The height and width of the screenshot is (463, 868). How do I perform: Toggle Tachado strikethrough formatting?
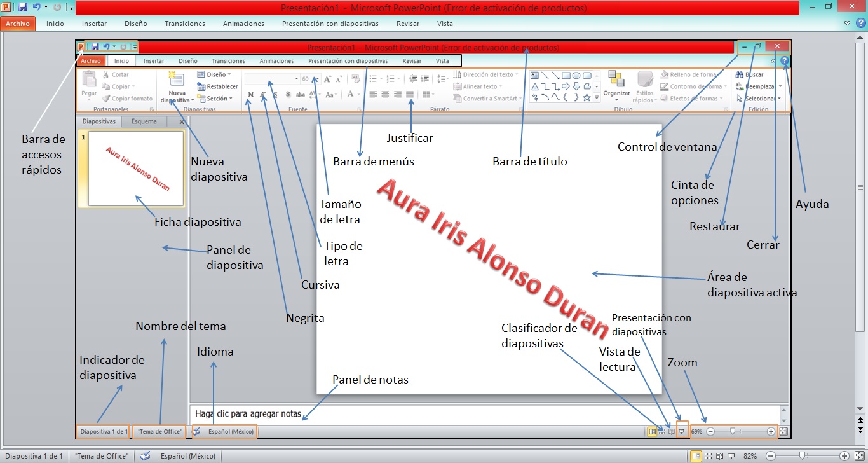[299, 94]
